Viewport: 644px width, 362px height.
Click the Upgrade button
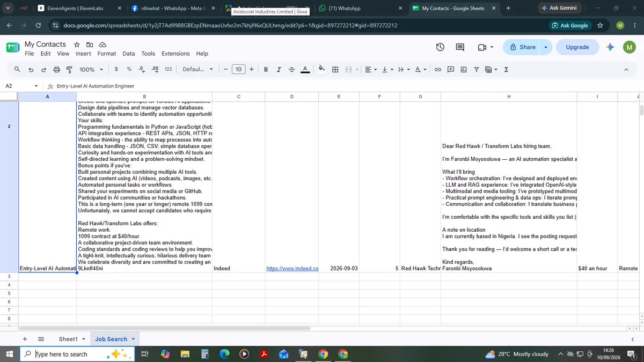click(577, 47)
